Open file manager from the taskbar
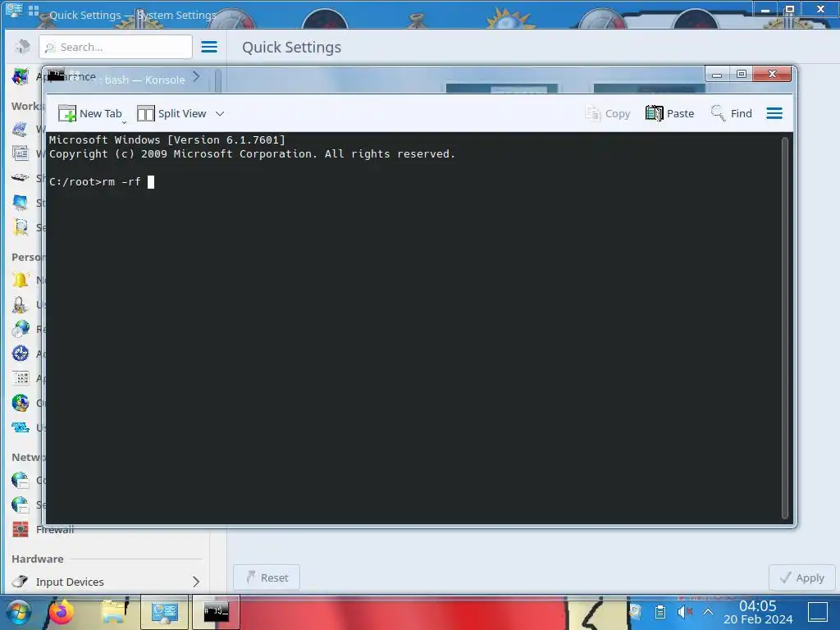840x630 pixels. 115,612
